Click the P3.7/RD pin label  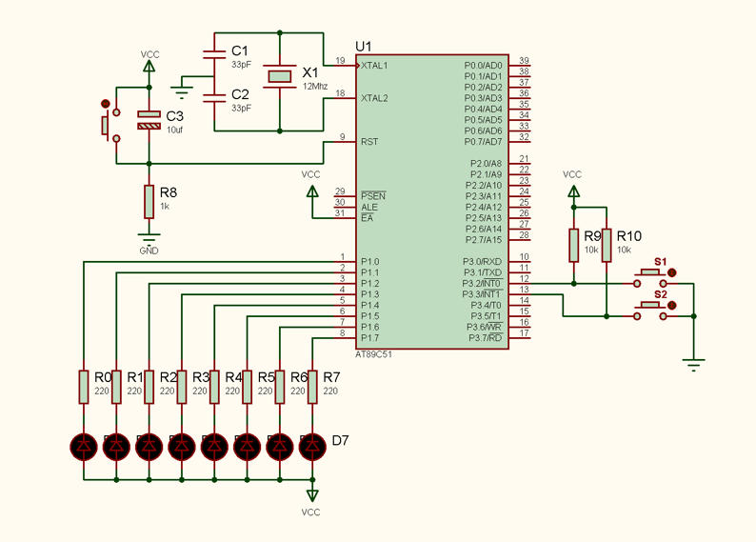[x=486, y=338]
